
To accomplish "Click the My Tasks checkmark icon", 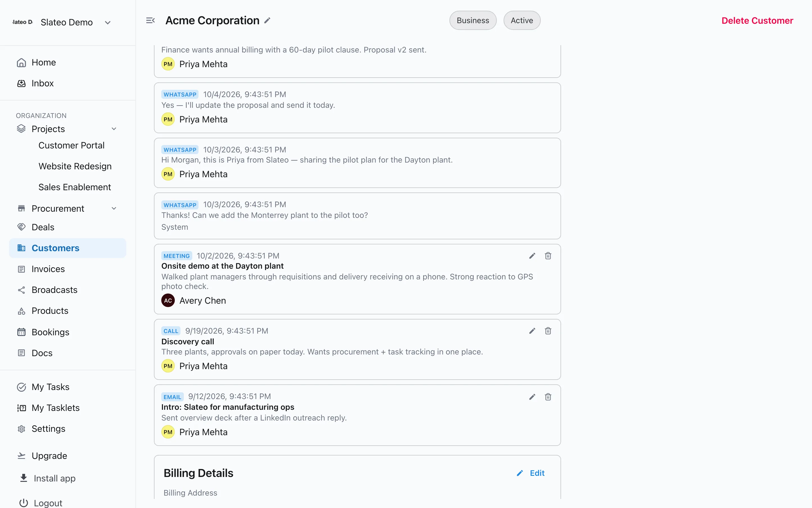I will (x=21, y=387).
